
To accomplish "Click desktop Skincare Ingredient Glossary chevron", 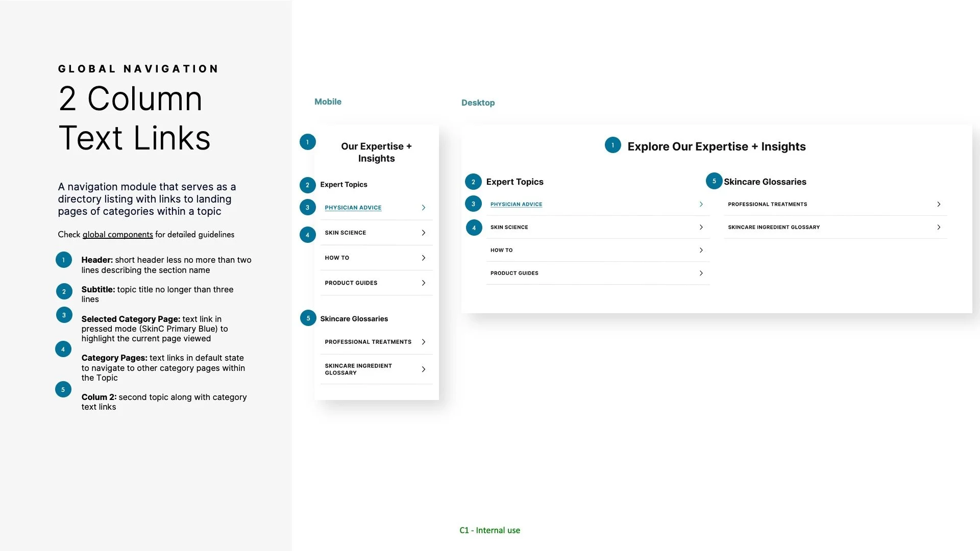I will [939, 227].
